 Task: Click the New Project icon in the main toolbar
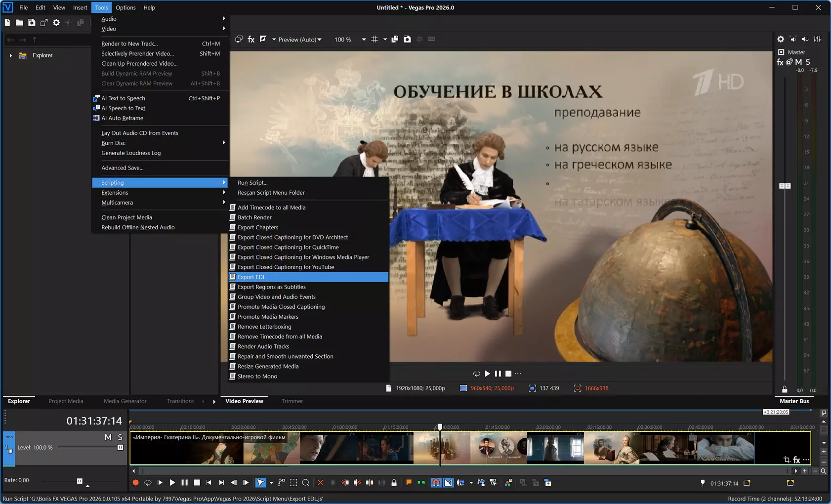coord(7,23)
